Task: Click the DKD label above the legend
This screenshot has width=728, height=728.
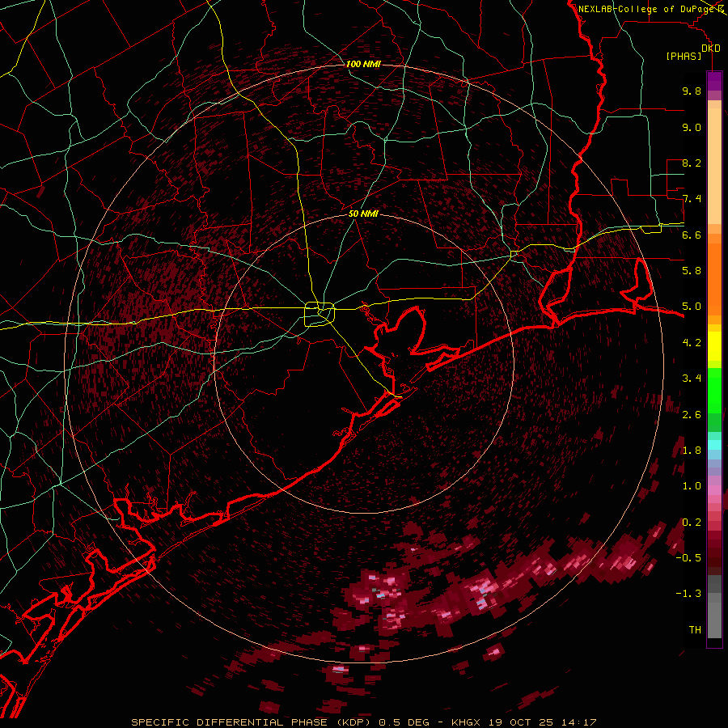Action: [x=711, y=49]
